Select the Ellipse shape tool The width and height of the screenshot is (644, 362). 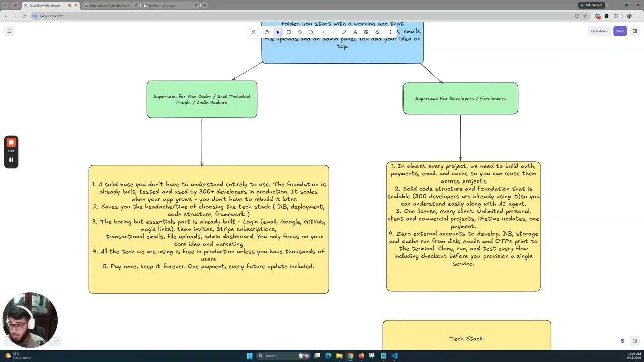pyautogui.click(x=311, y=32)
